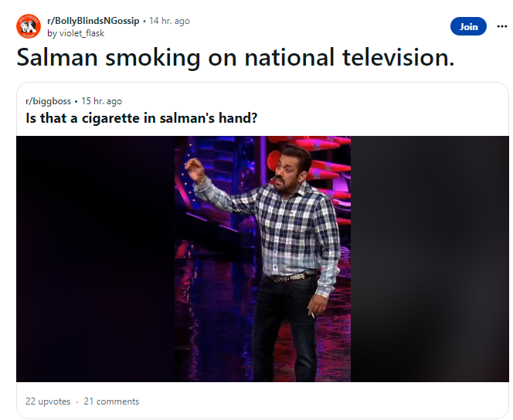Open crosspost "Is that a cigarette in salman's hand?"
The image size is (513, 420).
coord(141,118)
